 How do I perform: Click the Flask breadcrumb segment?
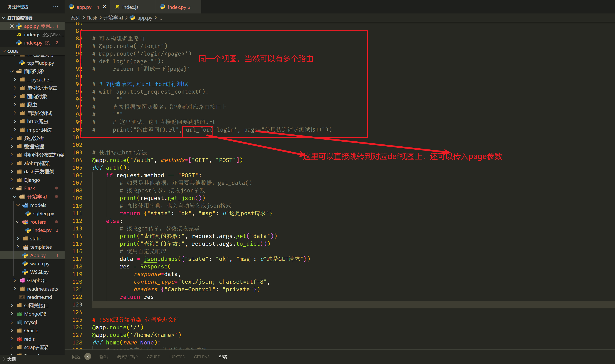(92, 18)
